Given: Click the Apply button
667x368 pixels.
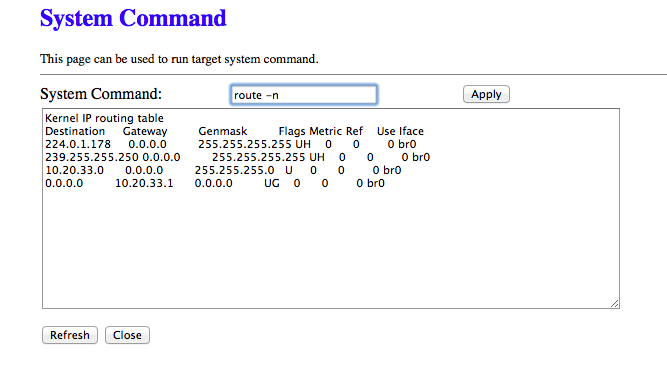Looking at the screenshot, I should pyautogui.click(x=486, y=94).
